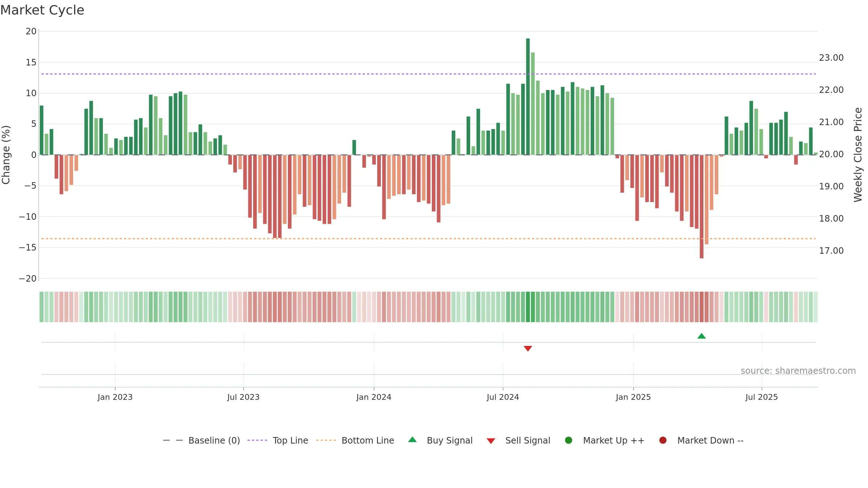The width and height of the screenshot is (868, 488).
Task: Toggle Market Down -- legend entry
Action: point(701,441)
